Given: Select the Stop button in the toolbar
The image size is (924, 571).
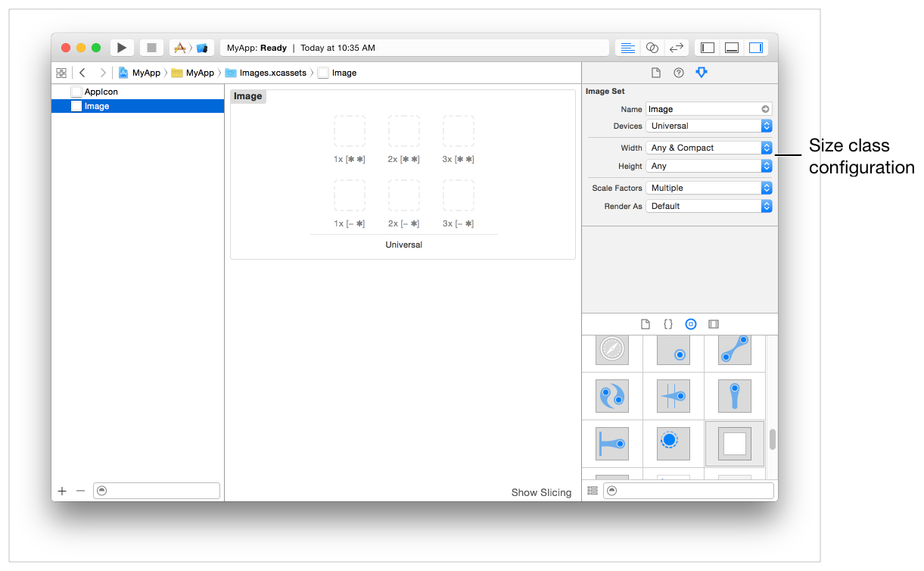Looking at the screenshot, I should click(x=150, y=47).
